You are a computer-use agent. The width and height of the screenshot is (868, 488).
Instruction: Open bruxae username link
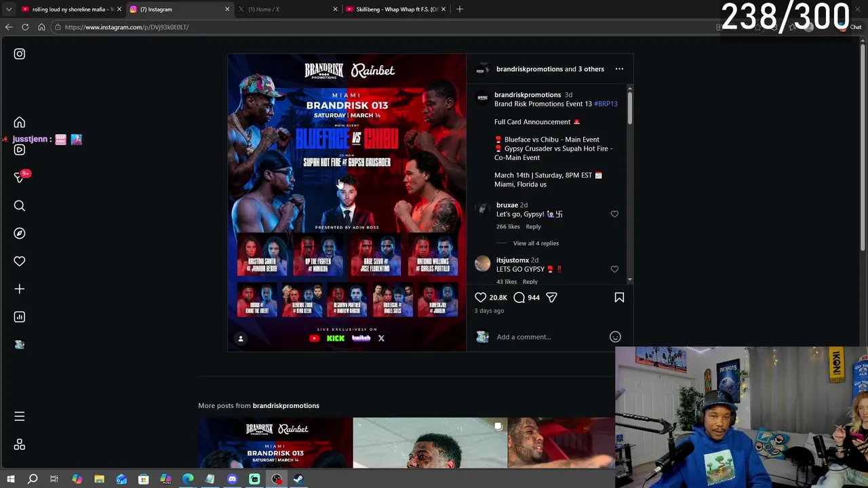[507, 205]
